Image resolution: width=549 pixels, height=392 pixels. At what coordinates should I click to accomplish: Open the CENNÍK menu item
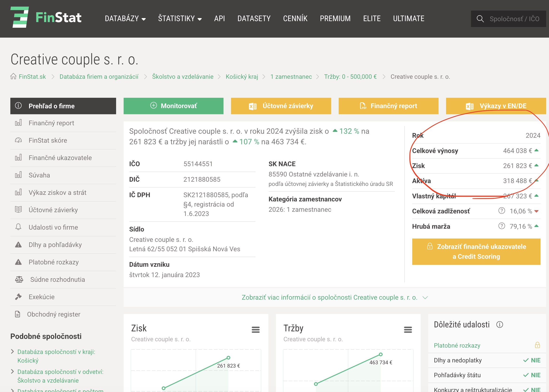295,19
